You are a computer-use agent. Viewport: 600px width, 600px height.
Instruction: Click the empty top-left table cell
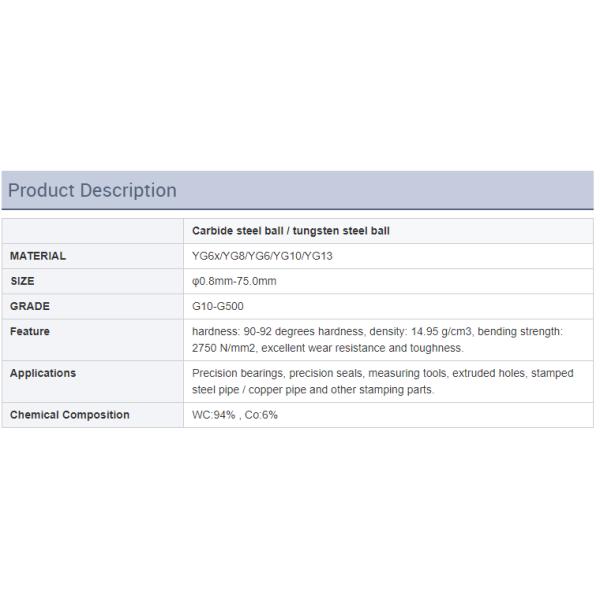click(x=92, y=230)
